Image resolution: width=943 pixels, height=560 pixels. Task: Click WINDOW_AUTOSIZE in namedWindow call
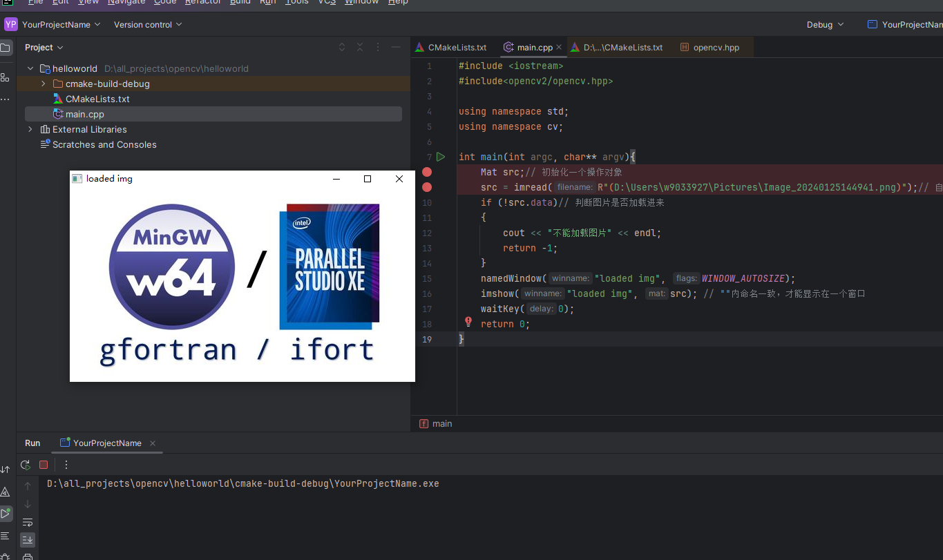(743, 278)
